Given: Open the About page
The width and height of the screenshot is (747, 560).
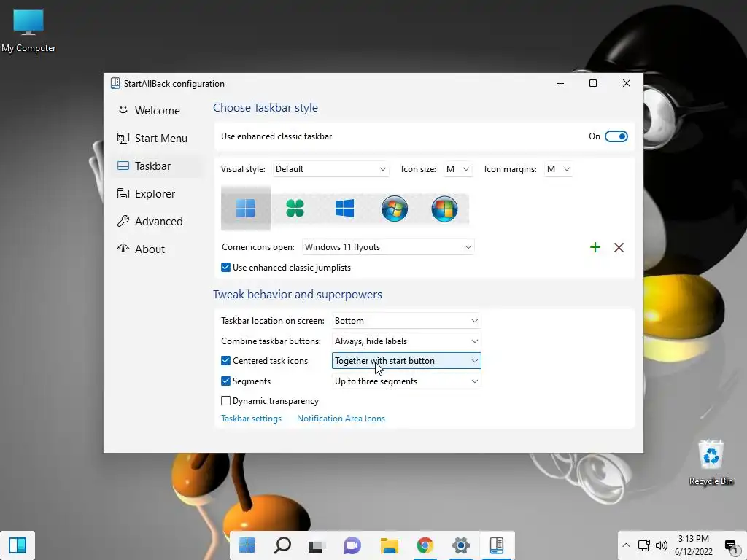Looking at the screenshot, I should pyautogui.click(x=157, y=249).
